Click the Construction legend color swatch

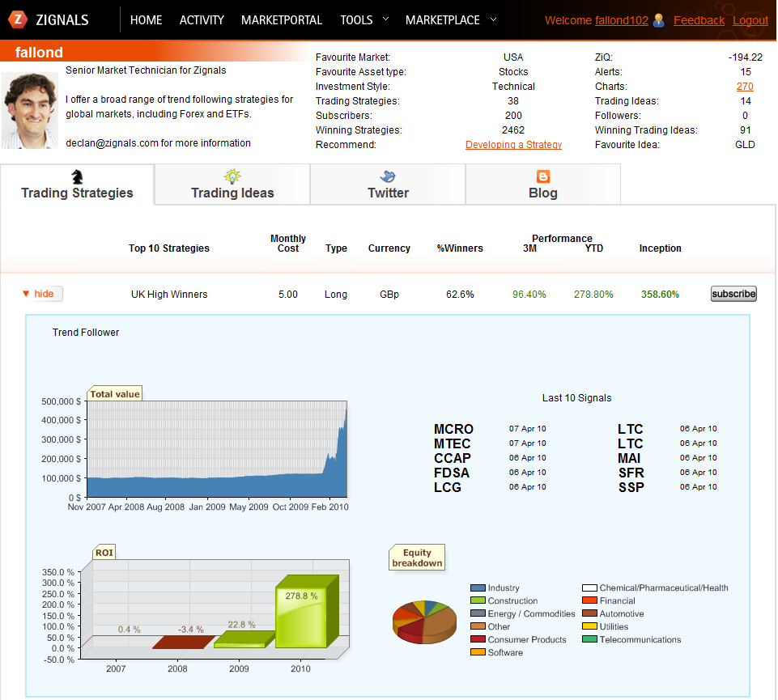point(478,600)
